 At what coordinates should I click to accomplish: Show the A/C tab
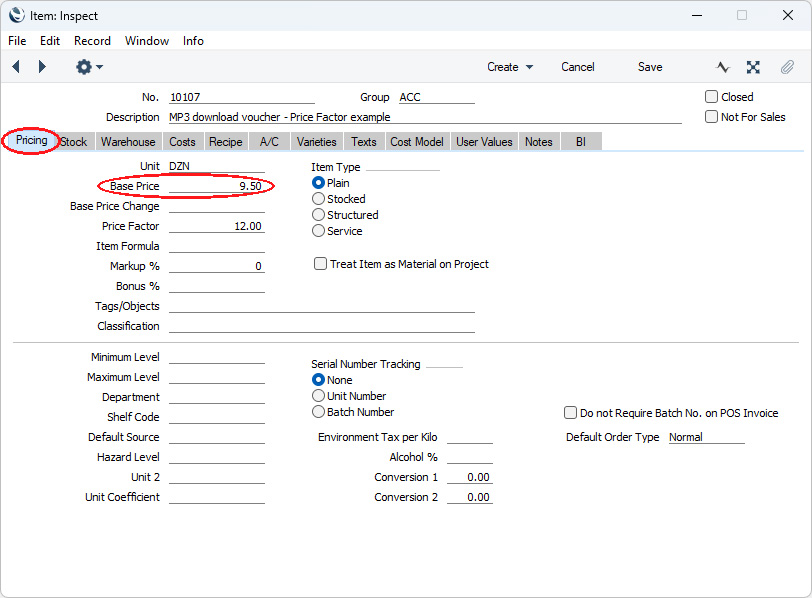coord(269,142)
